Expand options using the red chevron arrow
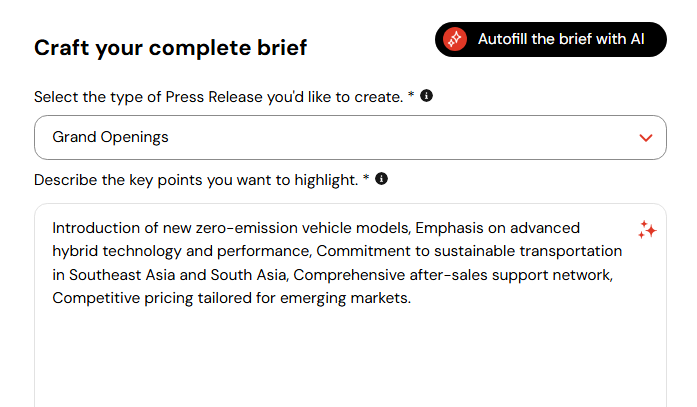 pyautogui.click(x=646, y=138)
